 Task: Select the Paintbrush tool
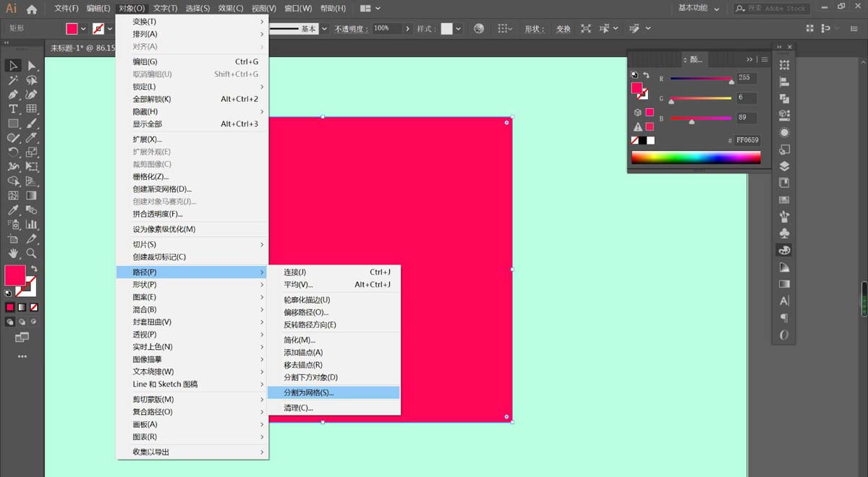point(32,123)
